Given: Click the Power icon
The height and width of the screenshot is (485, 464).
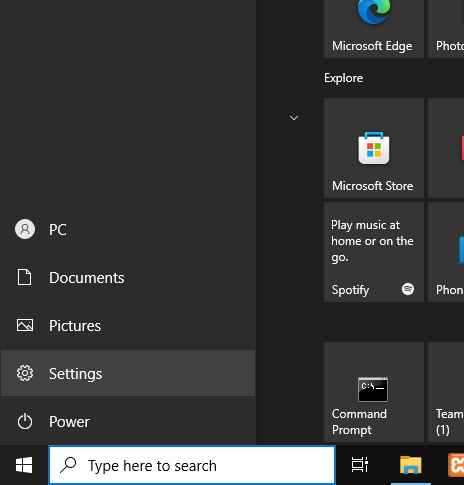Looking at the screenshot, I should (x=25, y=421).
